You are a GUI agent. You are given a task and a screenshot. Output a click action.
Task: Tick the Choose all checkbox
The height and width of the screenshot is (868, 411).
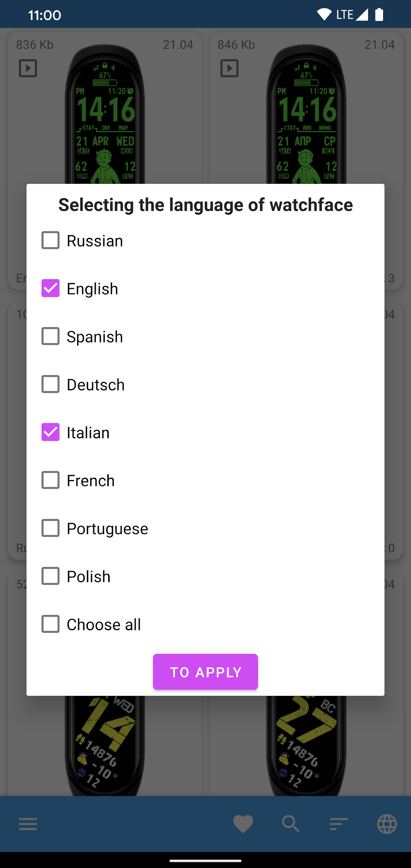point(51,624)
